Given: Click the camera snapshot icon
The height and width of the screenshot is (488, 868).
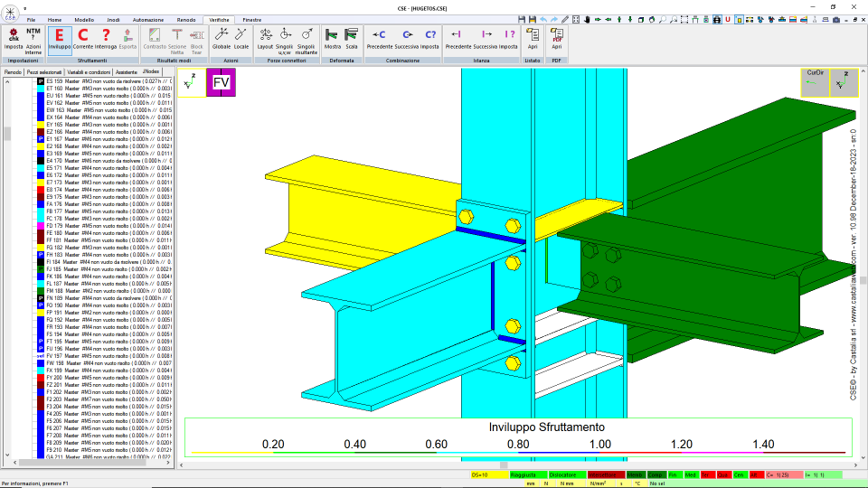Looking at the screenshot, I should (835, 19).
